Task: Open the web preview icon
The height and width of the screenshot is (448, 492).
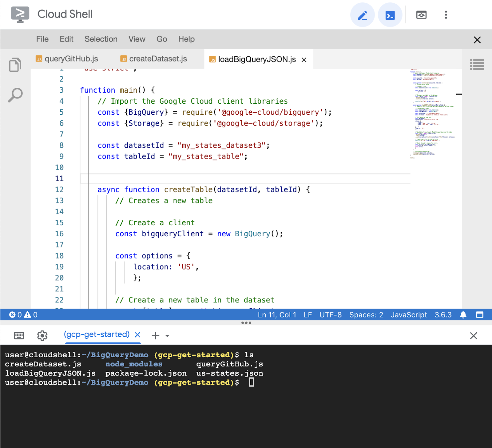Action: 421,15
